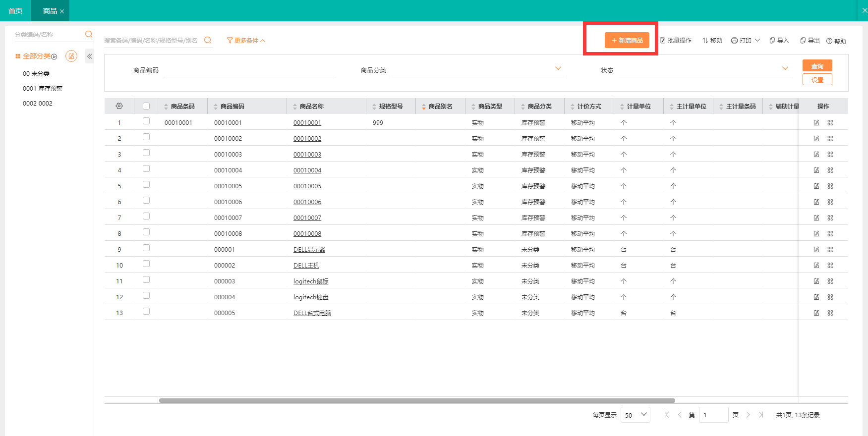Open the 帮助 help link

click(x=836, y=41)
